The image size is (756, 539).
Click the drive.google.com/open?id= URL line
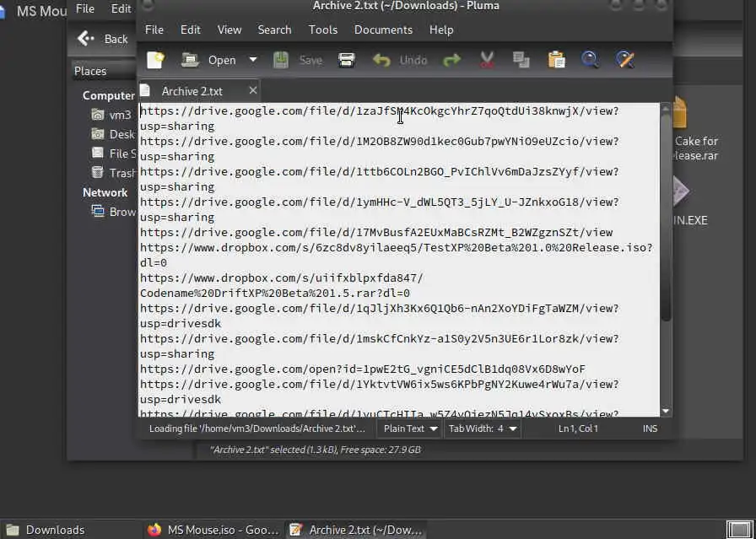click(362, 369)
